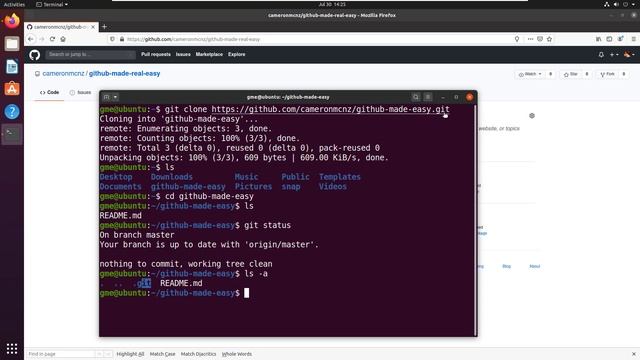Click the cloned github-made-easy.git URL in terminal
Image resolution: width=640 pixels, height=360 pixels.
[x=330, y=109]
